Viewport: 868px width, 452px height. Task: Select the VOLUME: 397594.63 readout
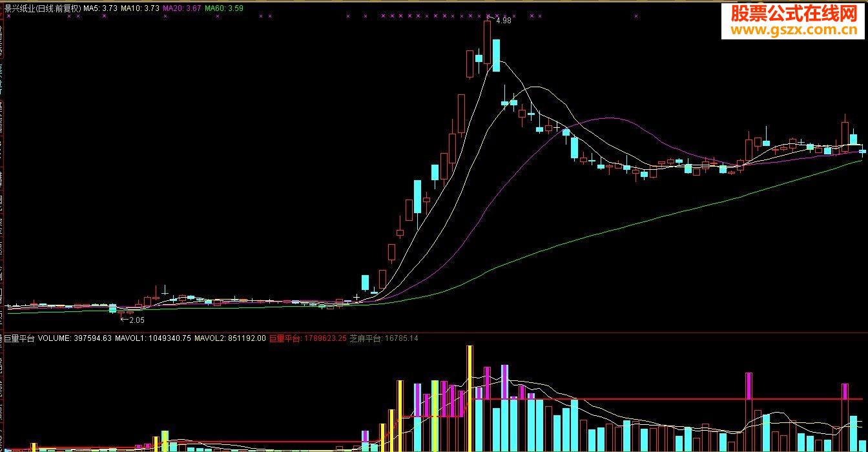[x=75, y=338]
